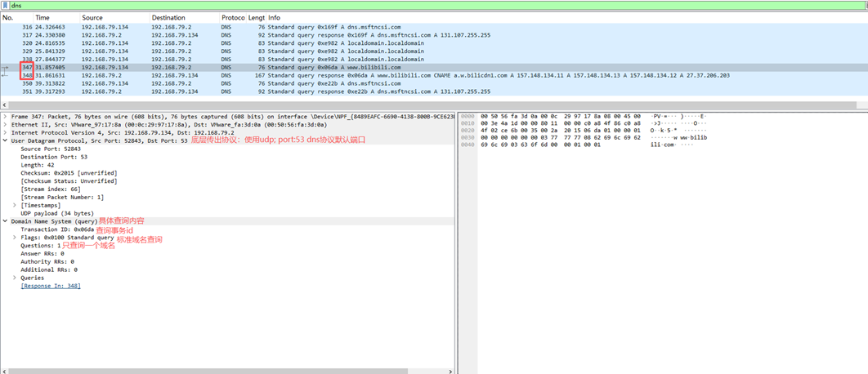Expand the [Timestamps] subtree
868x374 pixels.
pyautogui.click(x=15, y=205)
